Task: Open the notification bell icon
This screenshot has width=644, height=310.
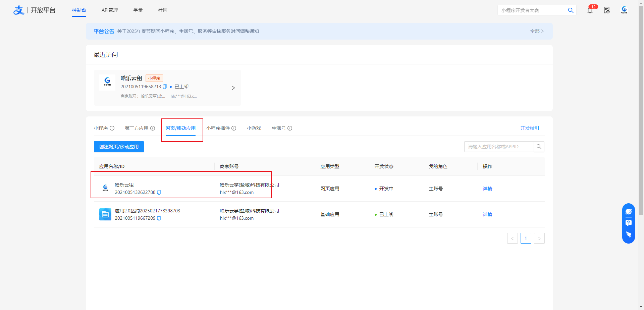Action: 590,10
